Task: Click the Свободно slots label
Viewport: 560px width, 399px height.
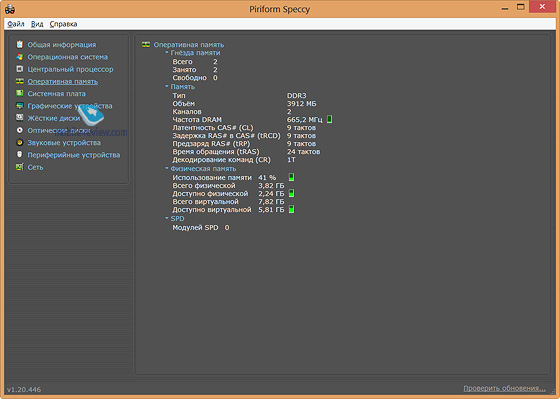Action: click(x=189, y=78)
